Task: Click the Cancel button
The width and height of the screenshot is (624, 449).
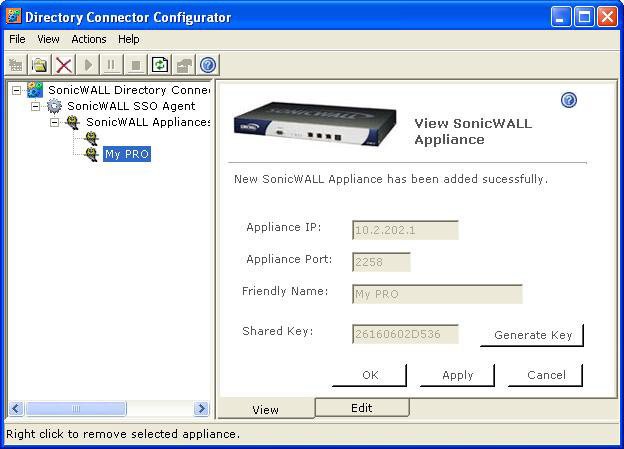Action: coord(546,375)
